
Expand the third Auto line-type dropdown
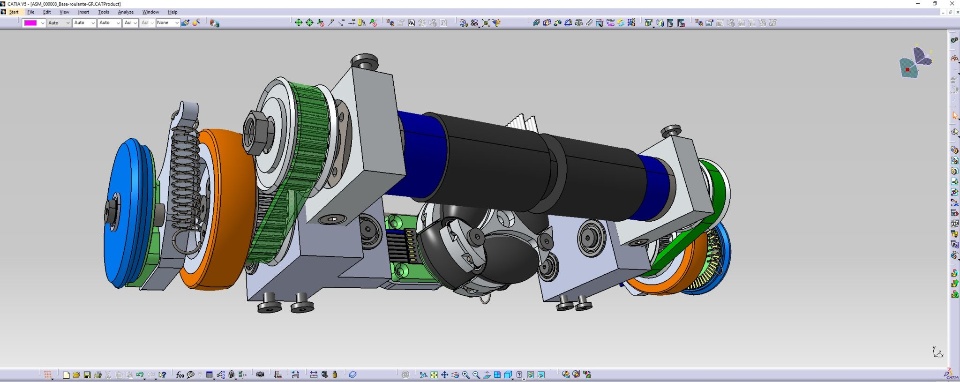[x=109, y=23]
